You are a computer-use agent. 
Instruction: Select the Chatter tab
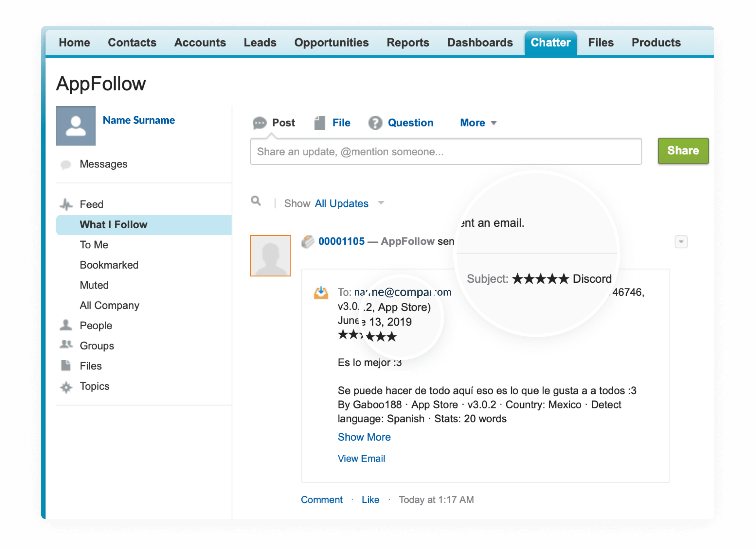point(550,43)
